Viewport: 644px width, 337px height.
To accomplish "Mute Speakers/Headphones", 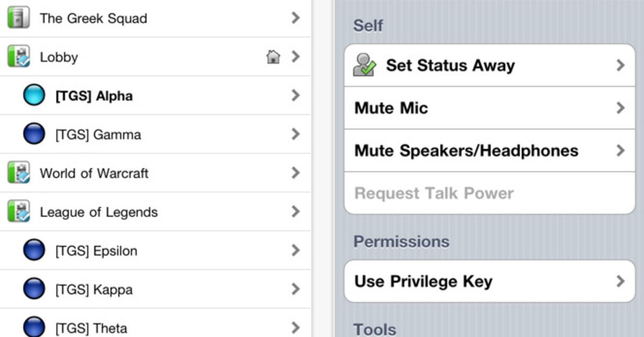I will 488,151.
